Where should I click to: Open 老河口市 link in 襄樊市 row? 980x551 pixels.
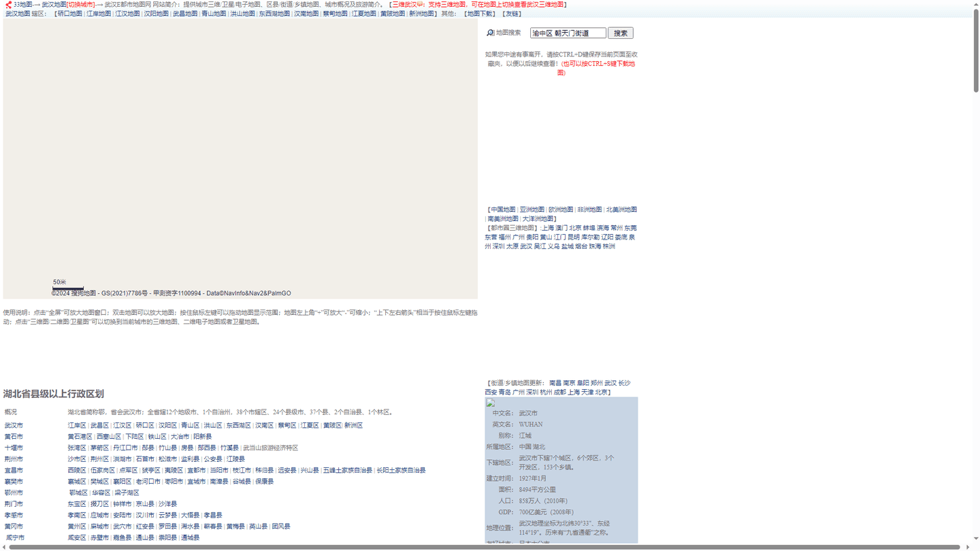(148, 482)
